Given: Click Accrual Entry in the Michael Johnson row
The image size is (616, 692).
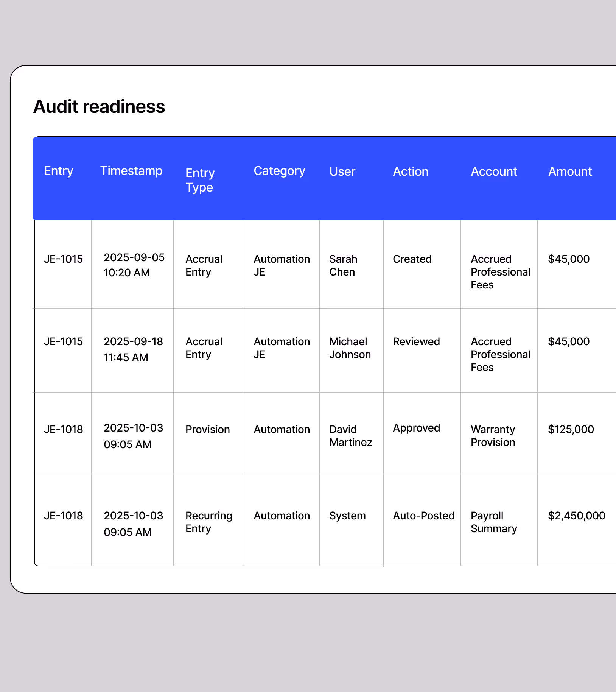Looking at the screenshot, I should (x=204, y=348).
